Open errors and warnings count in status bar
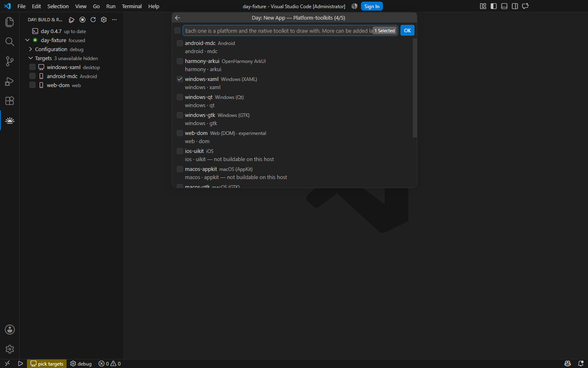Viewport: 588px width, 368px height. coord(109,364)
